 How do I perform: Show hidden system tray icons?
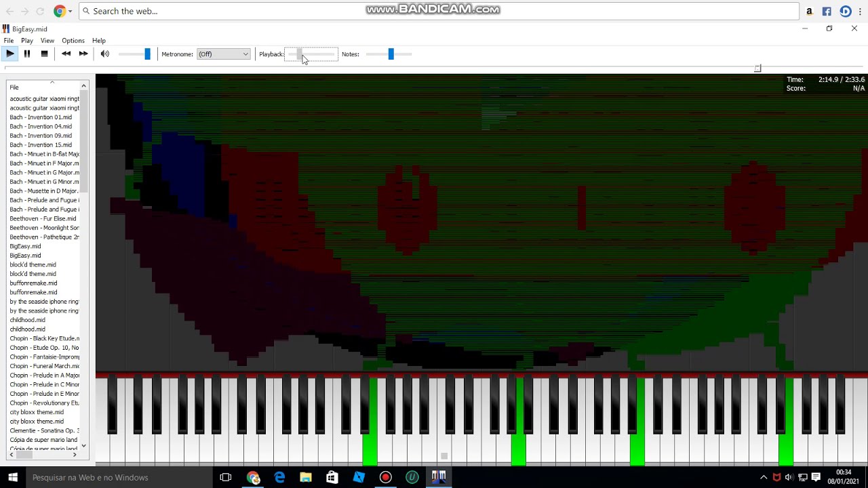[764, 477]
